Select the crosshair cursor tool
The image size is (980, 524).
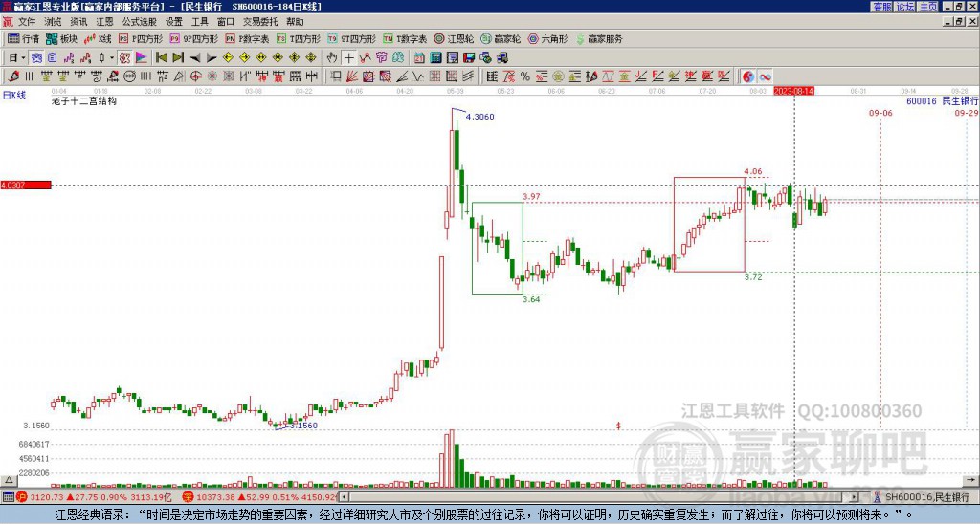coord(348,58)
